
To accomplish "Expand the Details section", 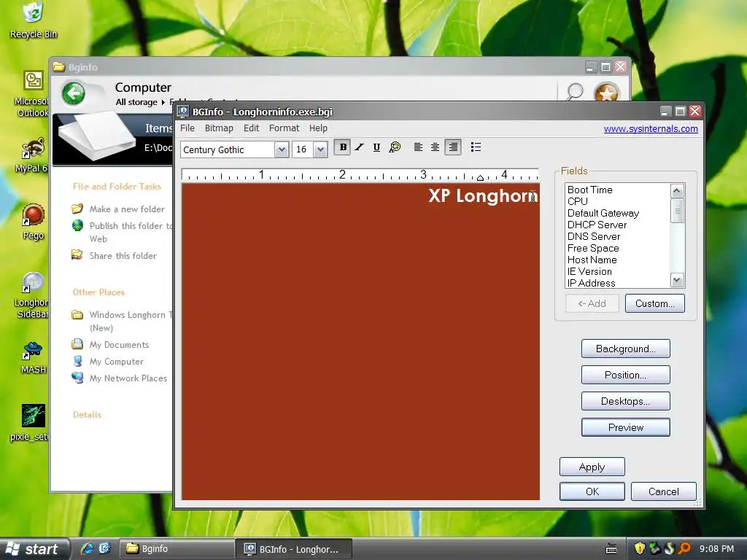I will (x=88, y=415).
